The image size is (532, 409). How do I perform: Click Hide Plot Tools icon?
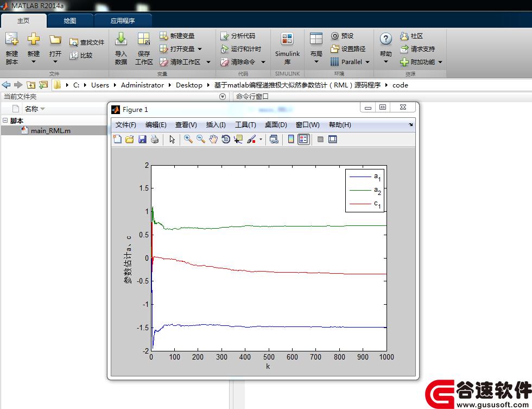click(x=320, y=139)
